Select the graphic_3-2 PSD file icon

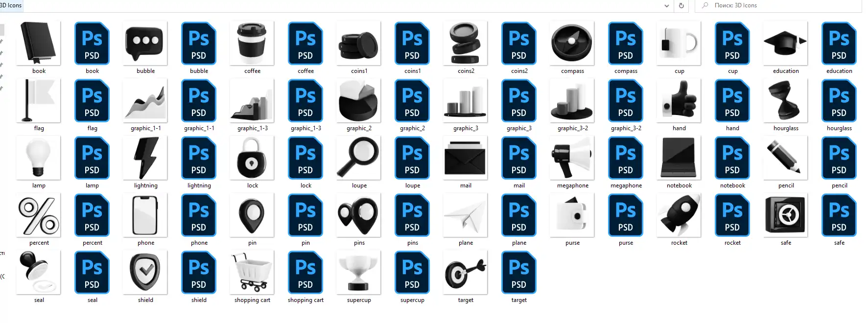(626, 100)
